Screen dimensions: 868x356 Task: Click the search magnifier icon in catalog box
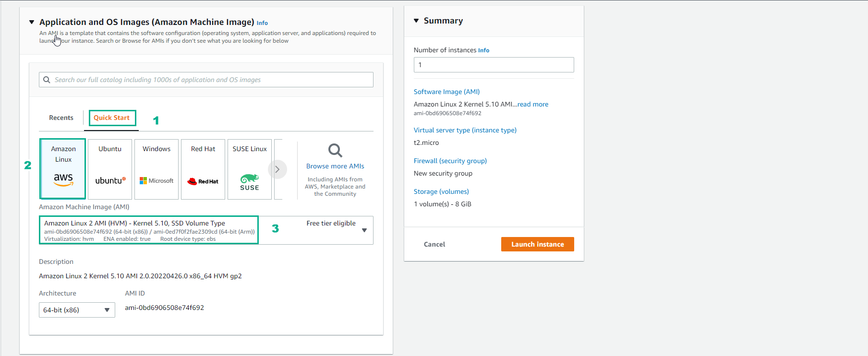point(47,80)
